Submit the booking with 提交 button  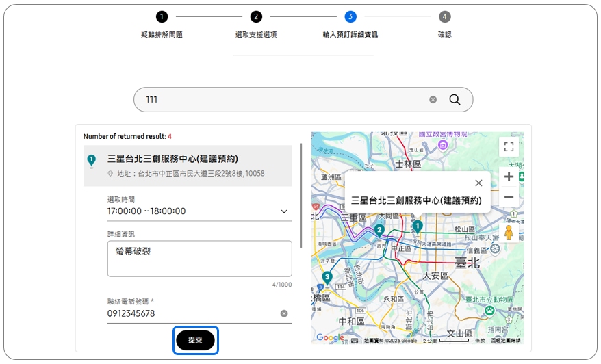pos(195,340)
